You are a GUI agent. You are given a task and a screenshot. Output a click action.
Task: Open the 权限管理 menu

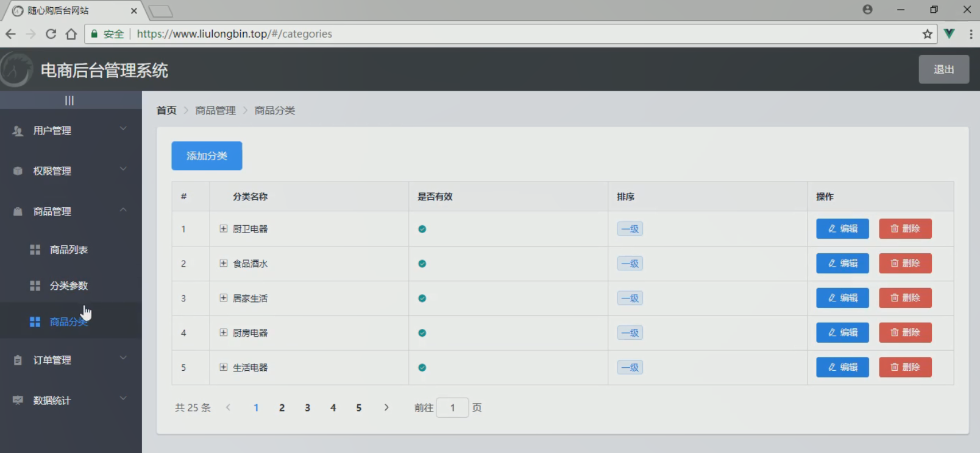point(71,171)
